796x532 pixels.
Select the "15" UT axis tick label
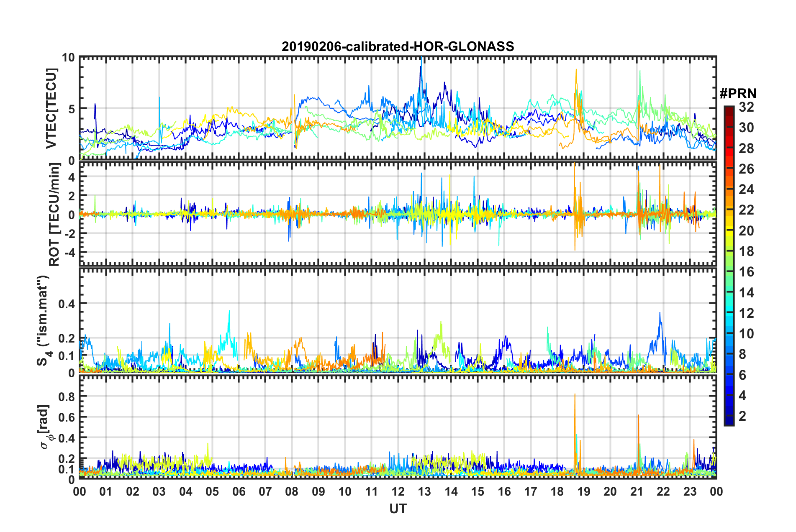coord(478,491)
